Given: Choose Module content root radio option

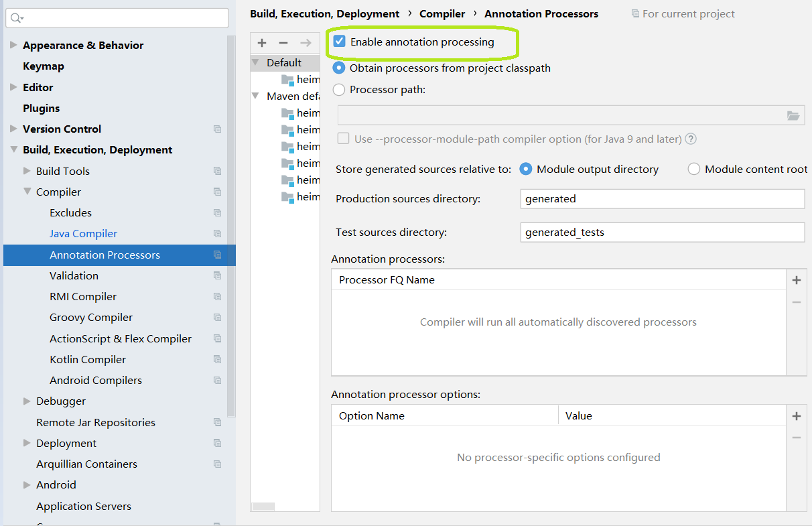Looking at the screenshot, I should click(694, 170).
